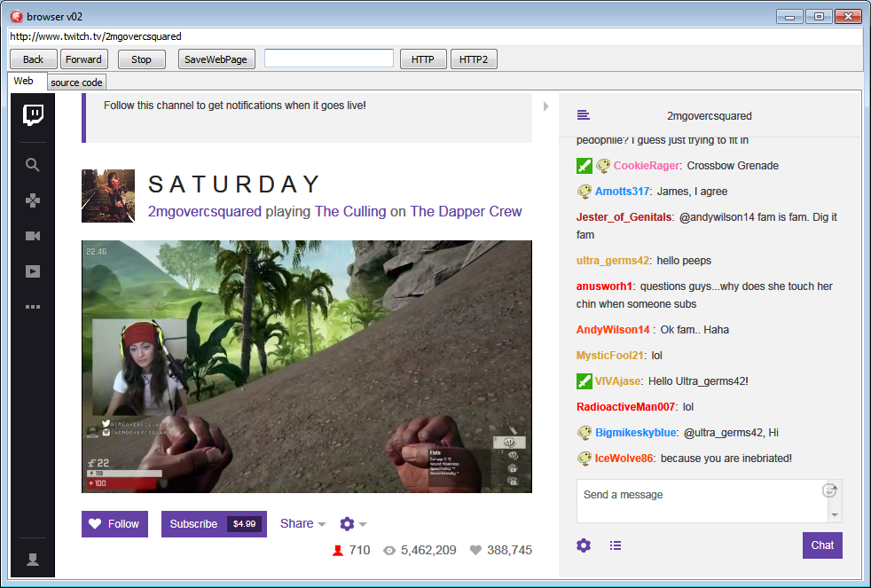
Task: Switch to the source code tab
Action: [x=76, y=82]
